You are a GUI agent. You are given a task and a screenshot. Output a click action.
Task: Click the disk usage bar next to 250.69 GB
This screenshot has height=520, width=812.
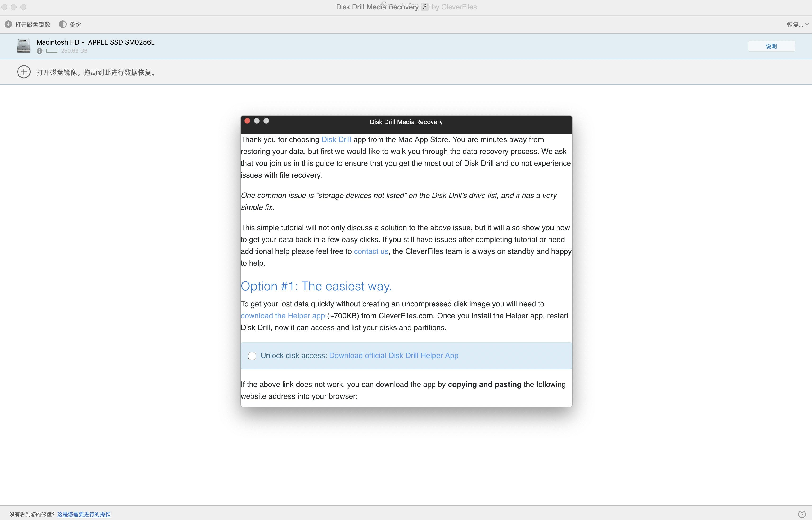click(x=52, y=51)
